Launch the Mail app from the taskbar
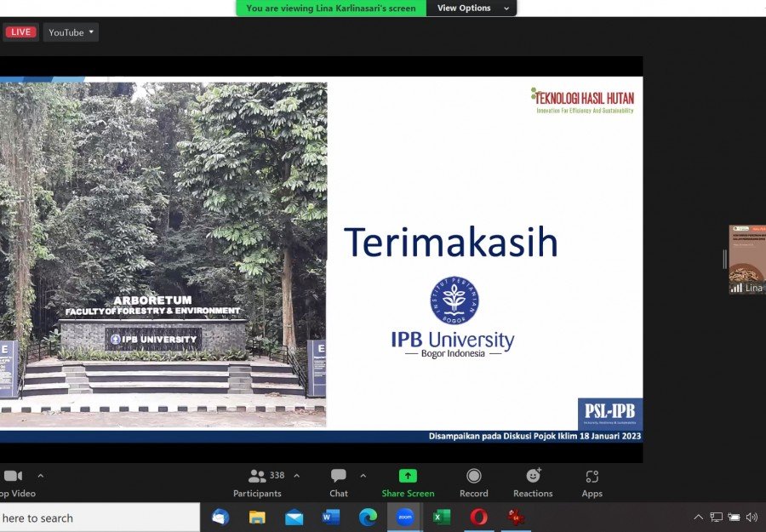The width and height of the screenshot is (766, 532). pos(294,518)
